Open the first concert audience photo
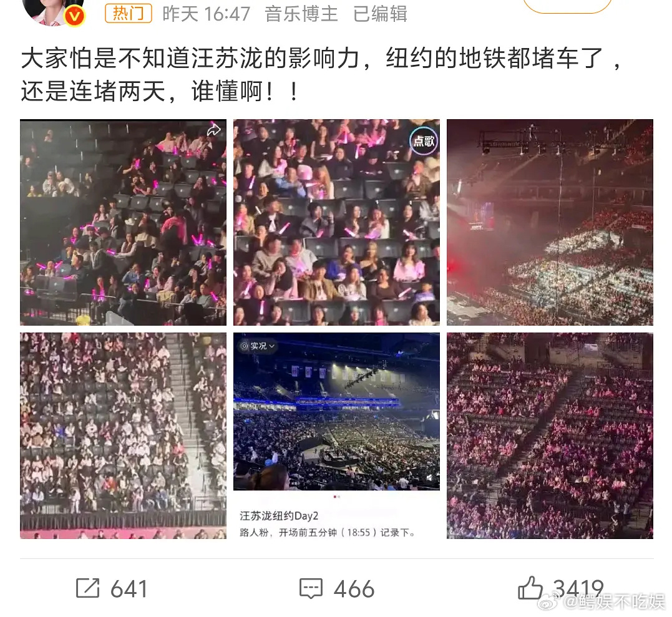The image size is (672, 617). pos(123,222)
